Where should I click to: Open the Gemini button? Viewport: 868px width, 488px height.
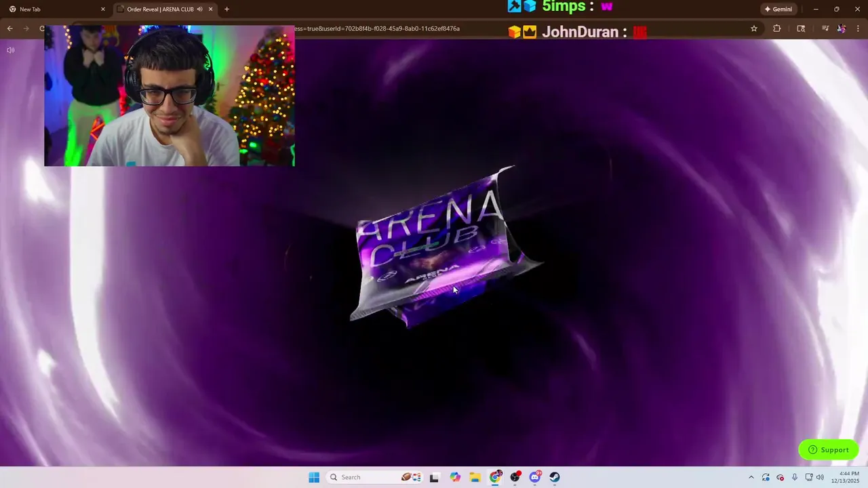778,9
